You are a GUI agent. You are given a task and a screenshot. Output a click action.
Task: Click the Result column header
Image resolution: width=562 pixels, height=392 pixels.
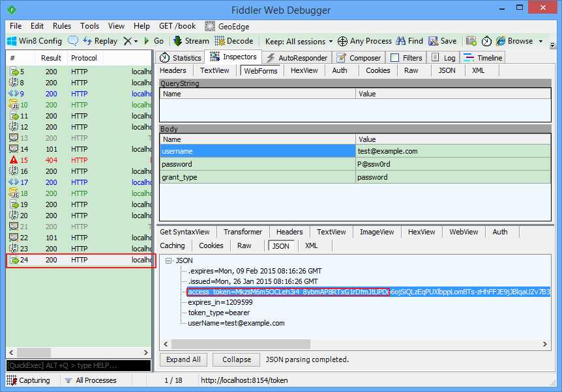(x=51, y=58)
